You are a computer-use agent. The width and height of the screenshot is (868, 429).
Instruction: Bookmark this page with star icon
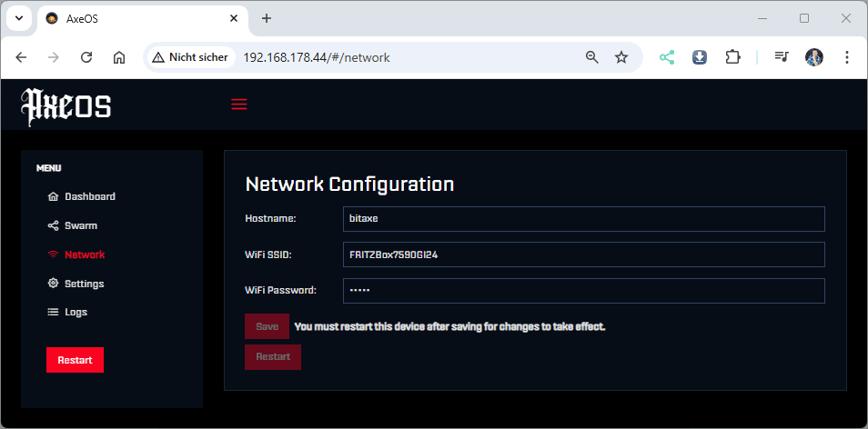pyautogui.click(x=621, y=57)
